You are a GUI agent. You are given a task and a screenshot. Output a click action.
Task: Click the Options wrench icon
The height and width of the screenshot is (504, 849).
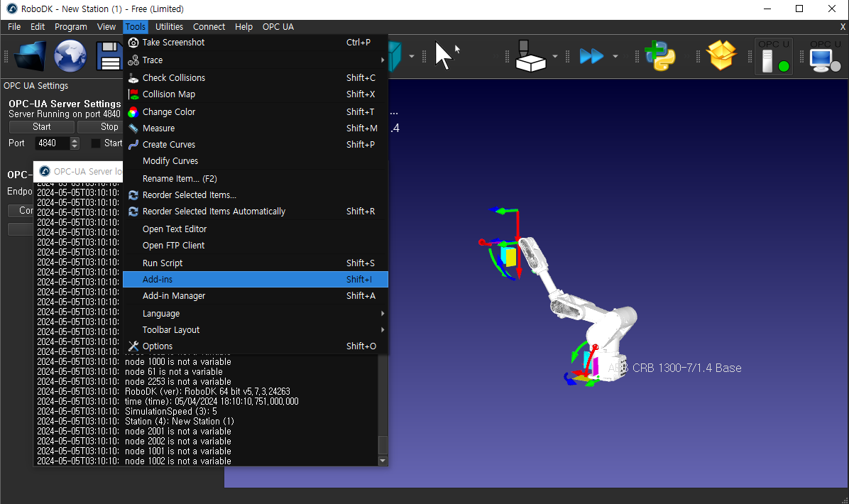133,346
